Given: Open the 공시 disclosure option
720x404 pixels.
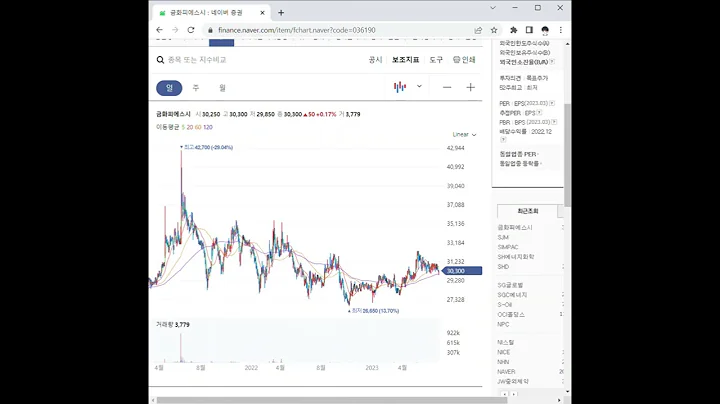Looking at the screenshot, I should coord(375,60).
